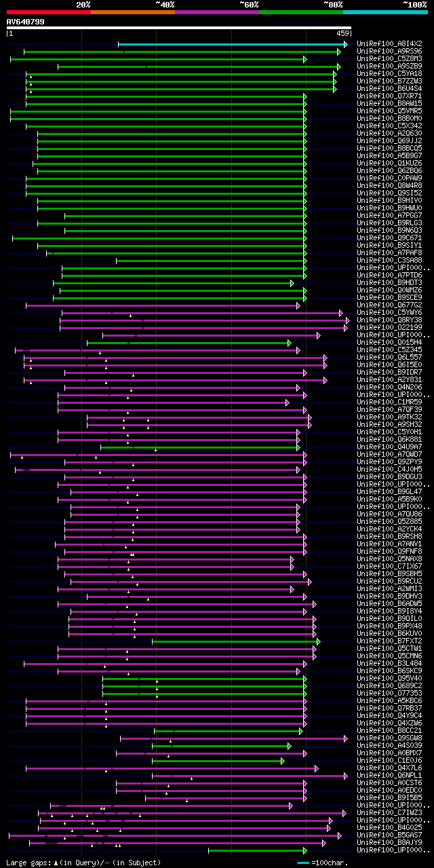The height and width of the screenshot is (868, 434).
Task: Choose the UniRef100_Q9SI52 row label
Action: pos(389,193)
